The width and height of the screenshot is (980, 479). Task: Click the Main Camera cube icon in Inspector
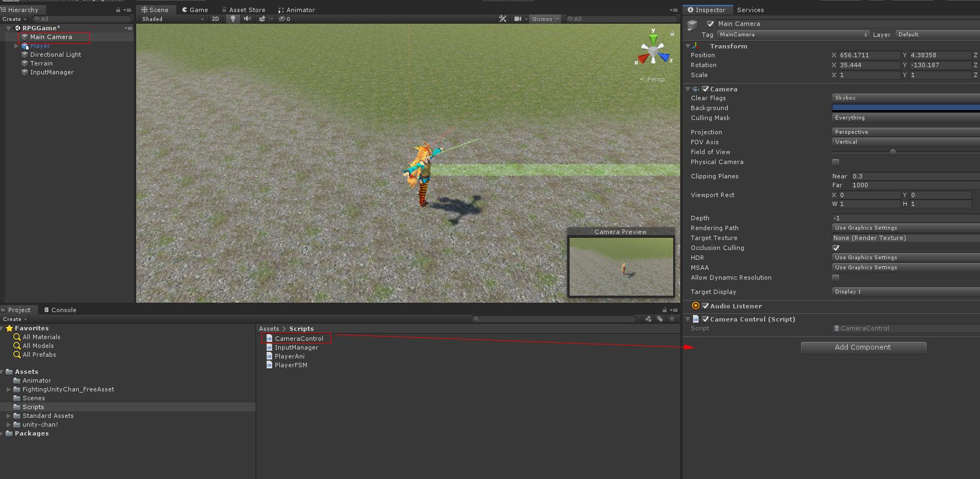(x=692, y=25)
